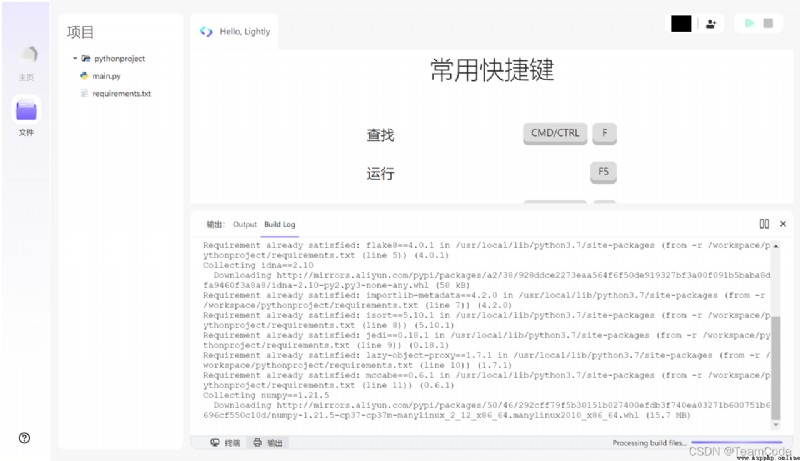Select the purple files folder sidebar icon
Image resolution: width=800 pixels, height=461 pixels.
pyautogui.click(x=26, y=110)
